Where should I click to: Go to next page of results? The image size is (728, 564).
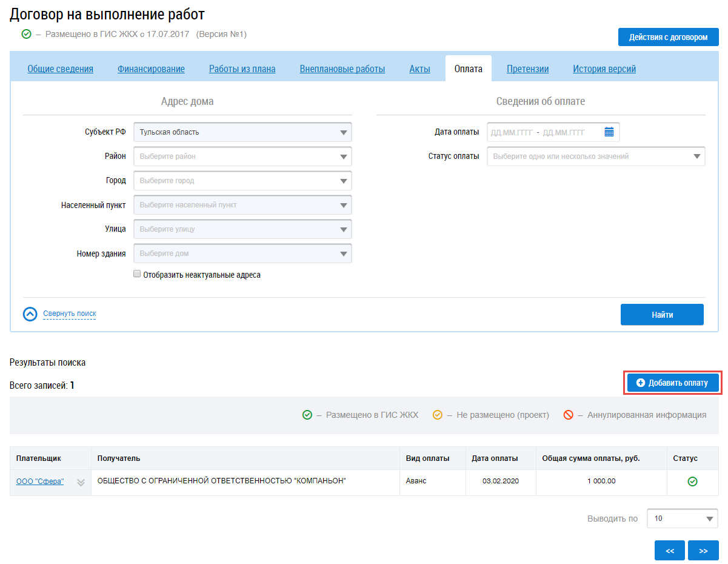click(x=703, y=551)
